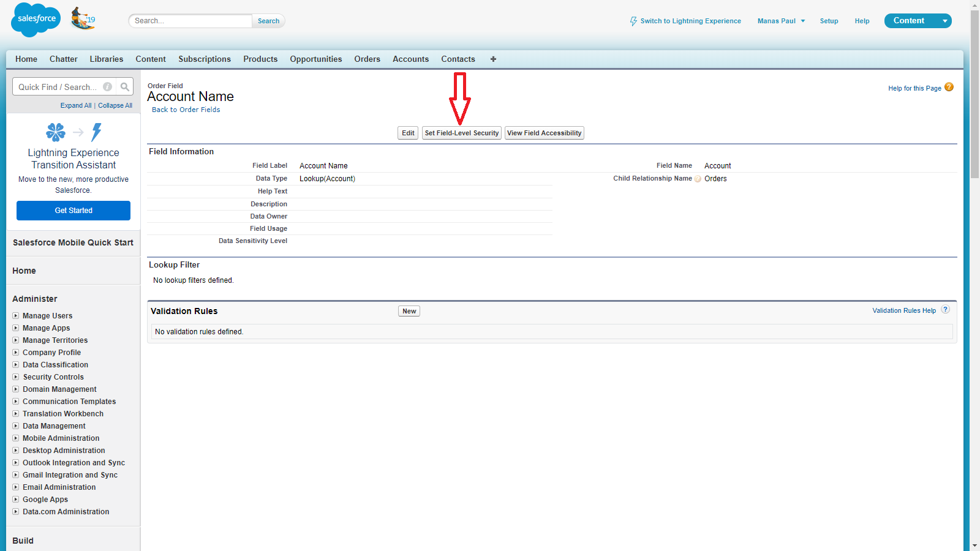Expand the Data Management section
The height and width of the screenshot is (551, 980).
point(15,426)
